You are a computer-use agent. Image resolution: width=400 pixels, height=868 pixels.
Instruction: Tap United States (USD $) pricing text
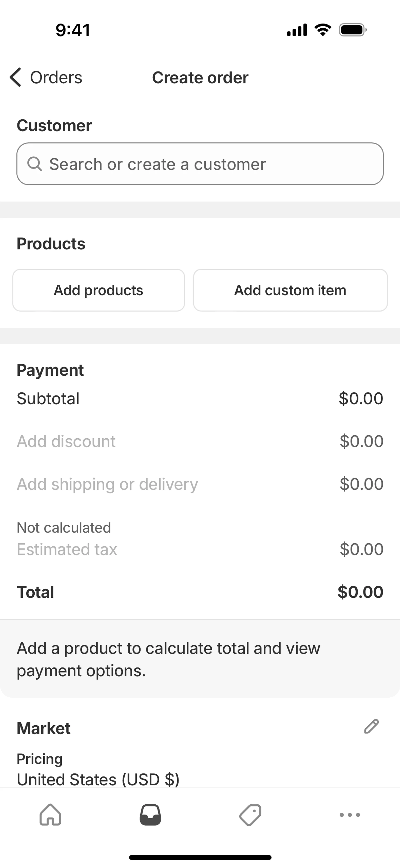(x=98, y=779)
